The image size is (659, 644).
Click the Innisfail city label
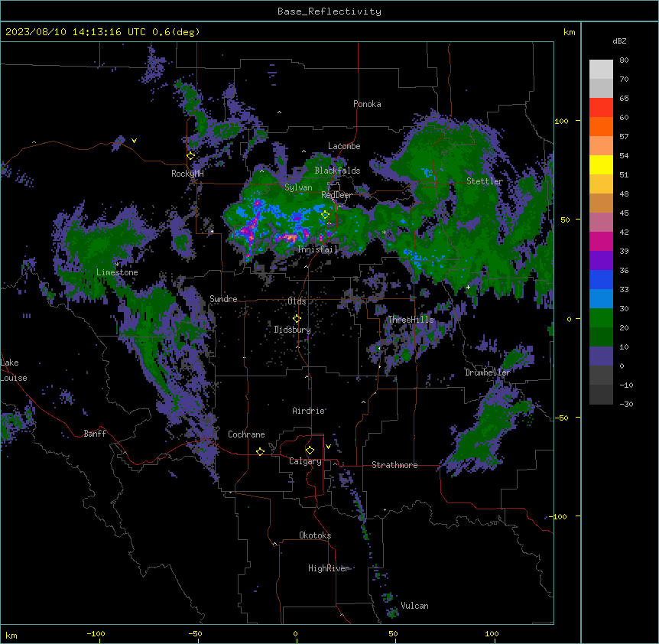point(318,249)
